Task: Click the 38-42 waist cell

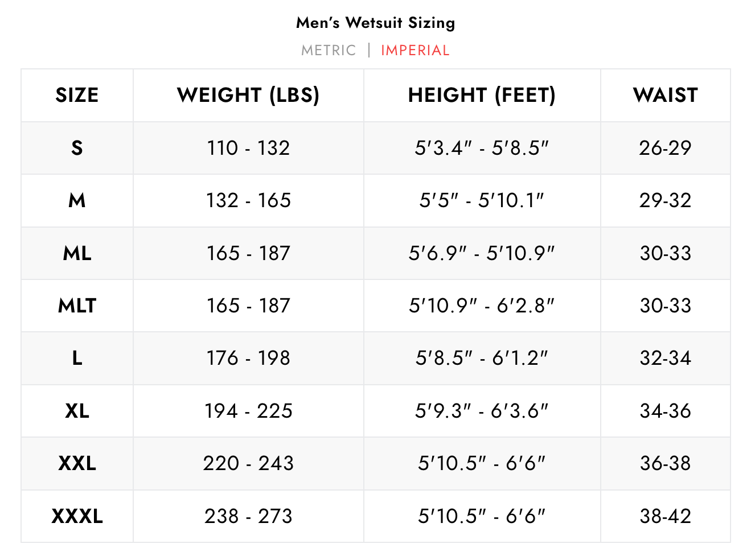Action: pos(665,516)
